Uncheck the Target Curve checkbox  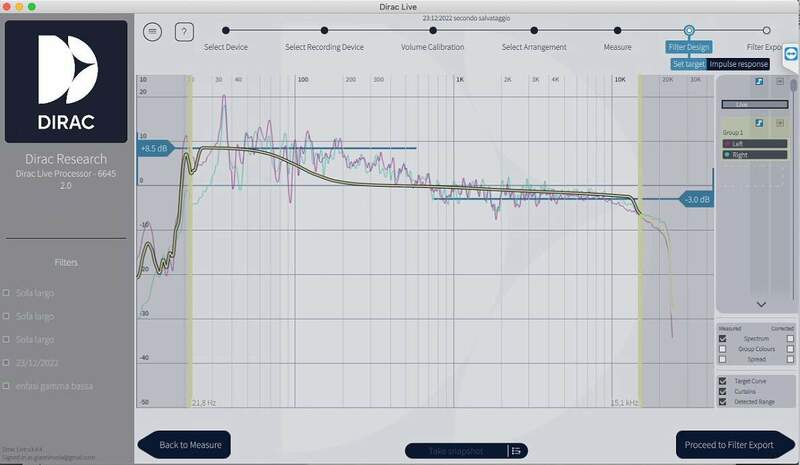[x=723, y=381]
